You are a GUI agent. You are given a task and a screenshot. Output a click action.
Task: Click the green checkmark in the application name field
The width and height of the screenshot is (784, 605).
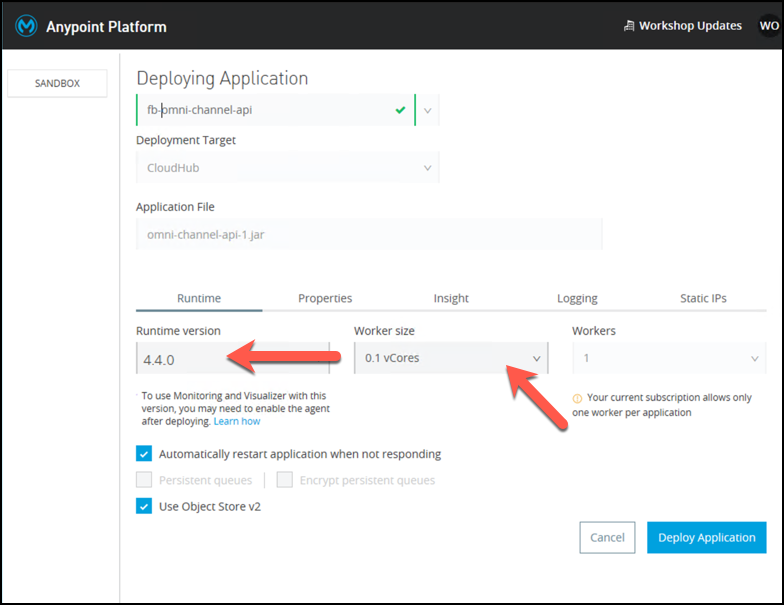(x=400, y=110)
